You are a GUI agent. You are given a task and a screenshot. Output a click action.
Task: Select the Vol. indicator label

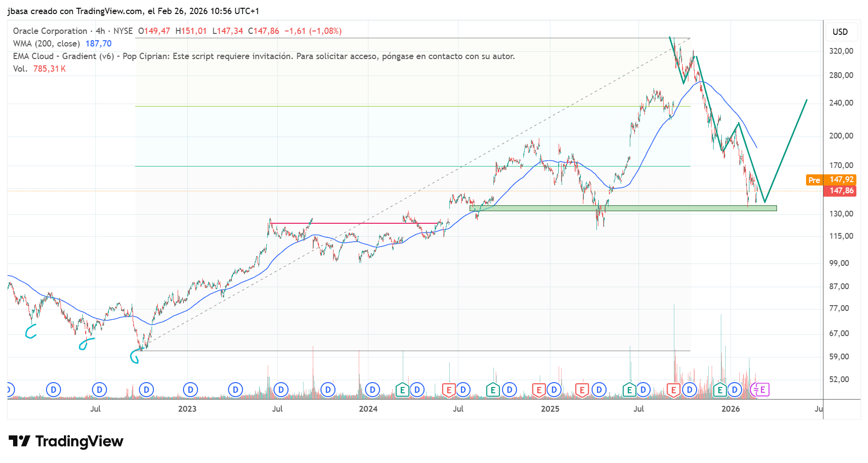pos(20,69)
